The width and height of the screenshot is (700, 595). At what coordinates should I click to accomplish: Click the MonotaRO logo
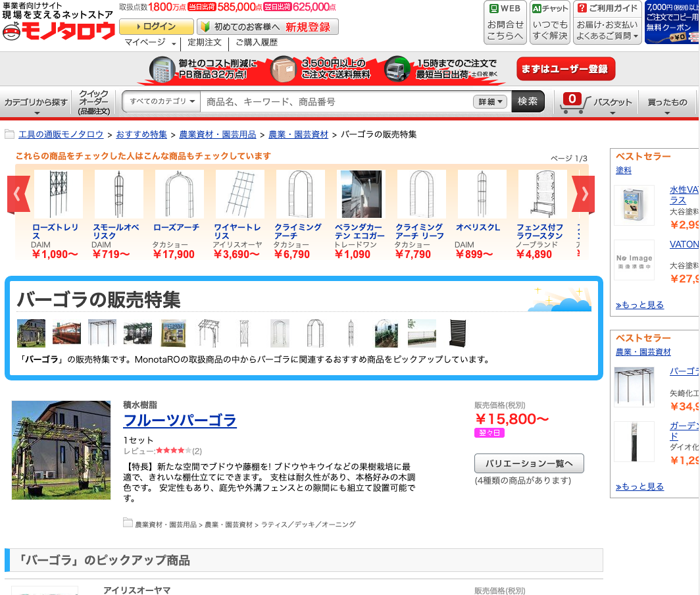[x=58, y=32]
